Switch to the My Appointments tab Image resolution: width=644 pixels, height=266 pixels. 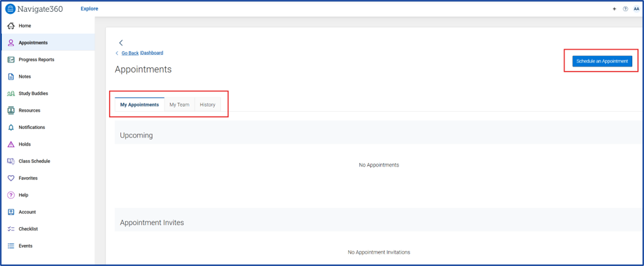click(x=139, y=105)
